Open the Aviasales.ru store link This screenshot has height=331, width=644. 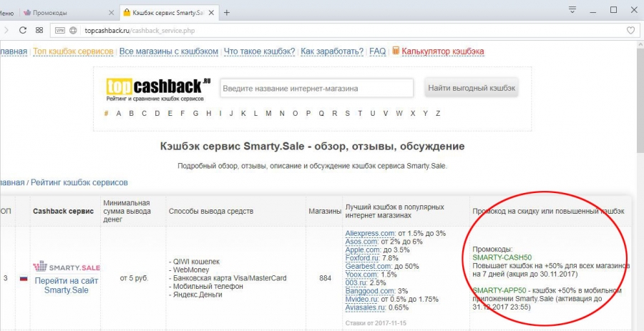point(366,307)
